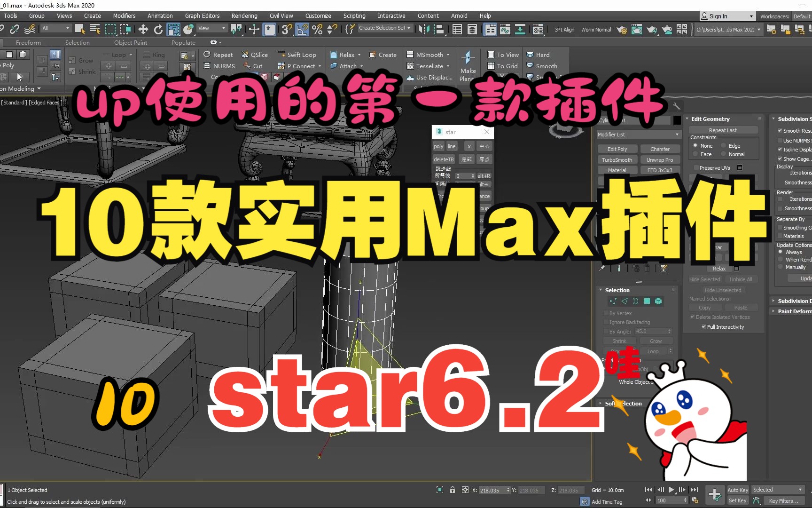Viewport: 812px width, 508px height.
Task: Open Rendered Frame Window icon
Action: 637,30
